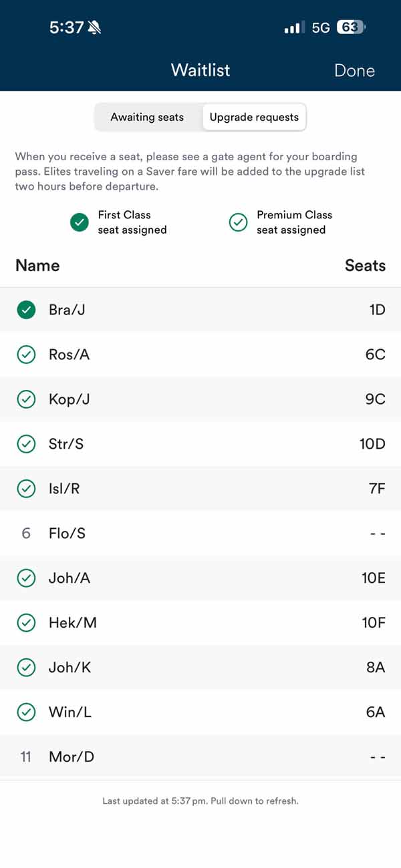
Task: Tap seat 10E for Joh/A
Action: pos(374,578)
